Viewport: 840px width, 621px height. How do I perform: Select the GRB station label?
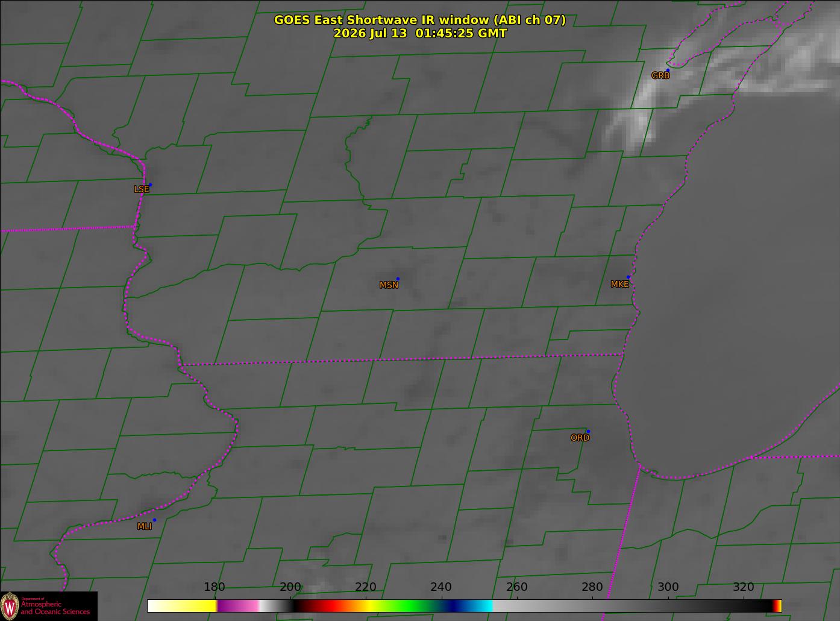(660, 75)
